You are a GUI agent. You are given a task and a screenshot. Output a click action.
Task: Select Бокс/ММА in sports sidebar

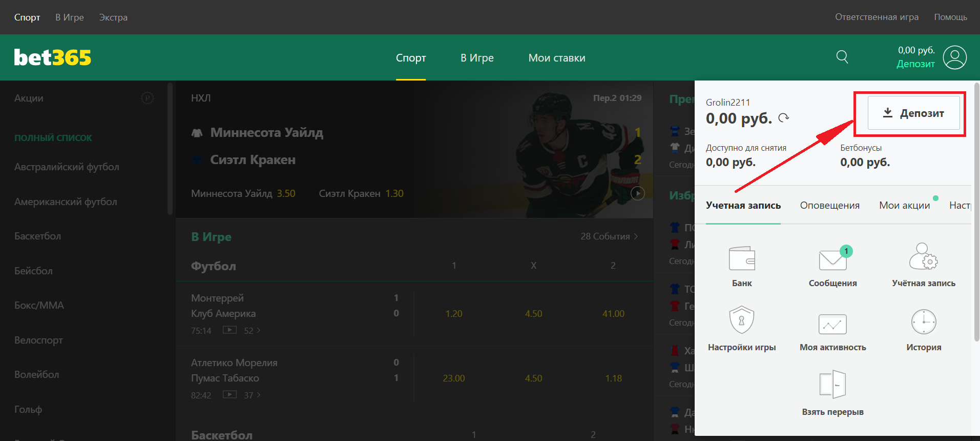pyautogui.click(x=39, y=305)
